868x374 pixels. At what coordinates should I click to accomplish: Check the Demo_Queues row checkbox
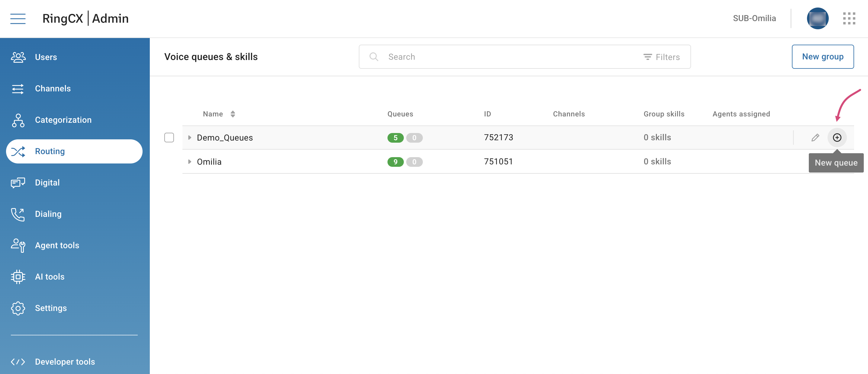[169, 137]
